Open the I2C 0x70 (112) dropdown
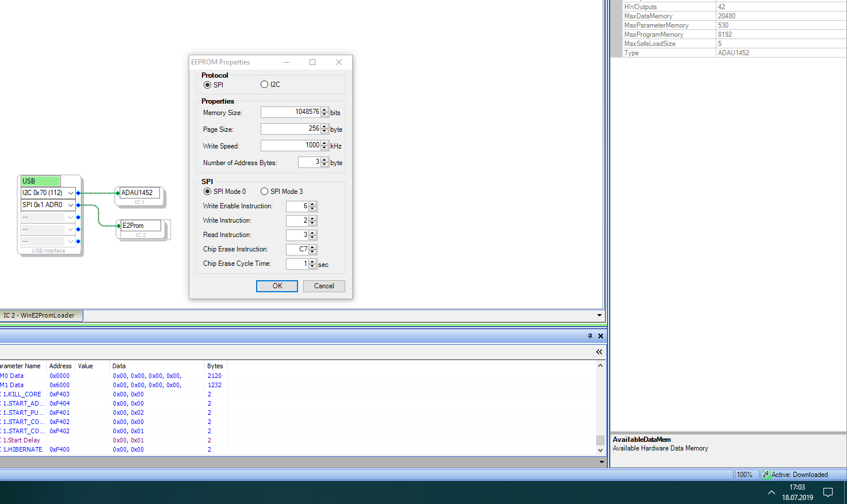 point(71,193)
